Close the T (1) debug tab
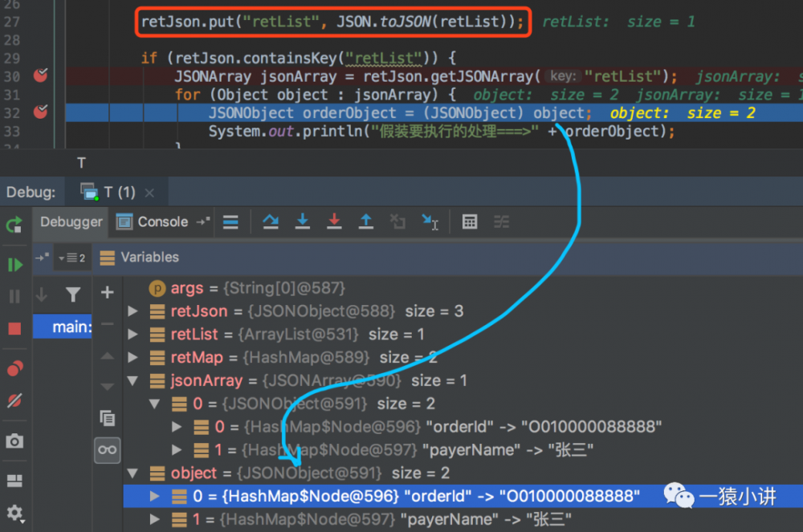Viewport: 803px width, 532px height. point(149,193)
